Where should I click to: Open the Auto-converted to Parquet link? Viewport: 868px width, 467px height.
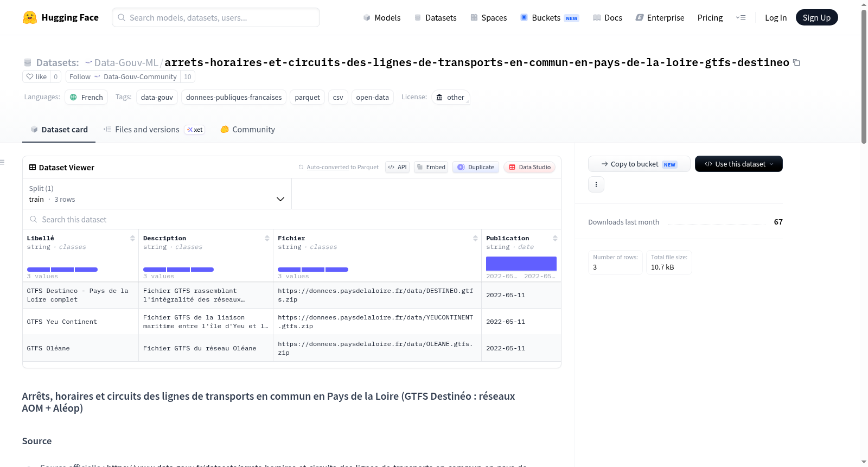coord(327,167)
